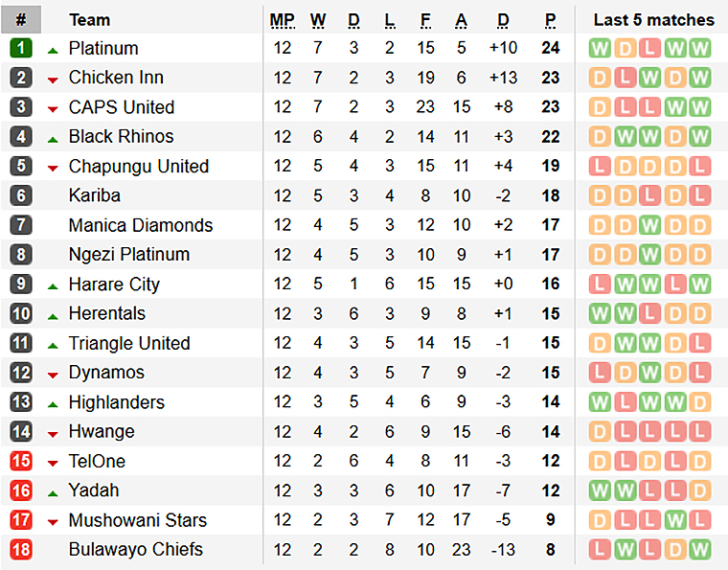The image size is (728, 570).
Task: Click Hwange's first D result badge
Action: (x=600, y=432)
